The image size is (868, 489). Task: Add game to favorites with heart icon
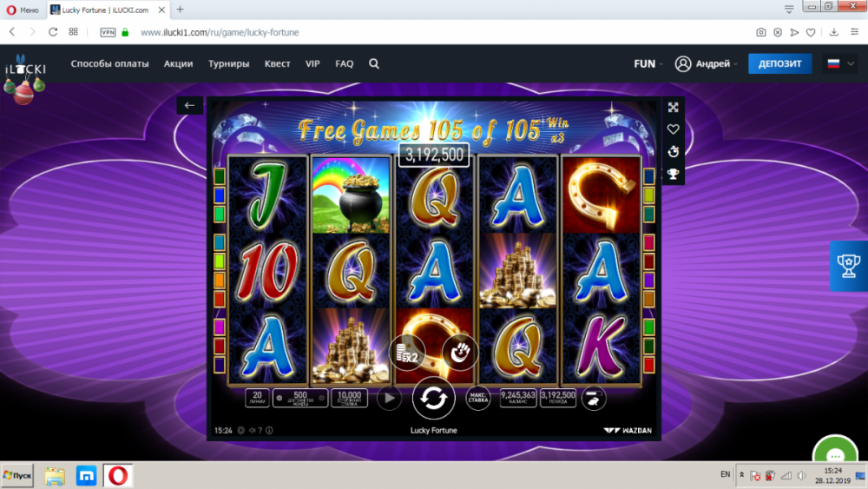click(x=674, y=129)
